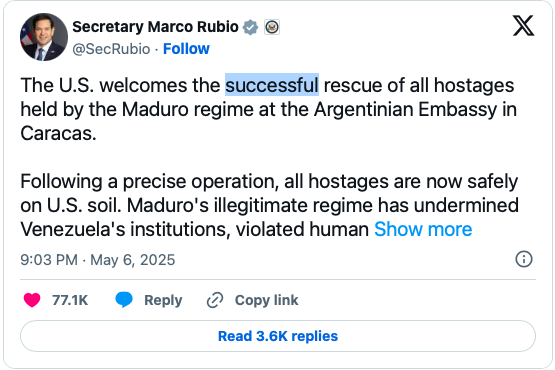Click the 9:03 PM May 6, 2025 timestamp
The height and width of the screenshot is (370, 555).
[98, 260]
